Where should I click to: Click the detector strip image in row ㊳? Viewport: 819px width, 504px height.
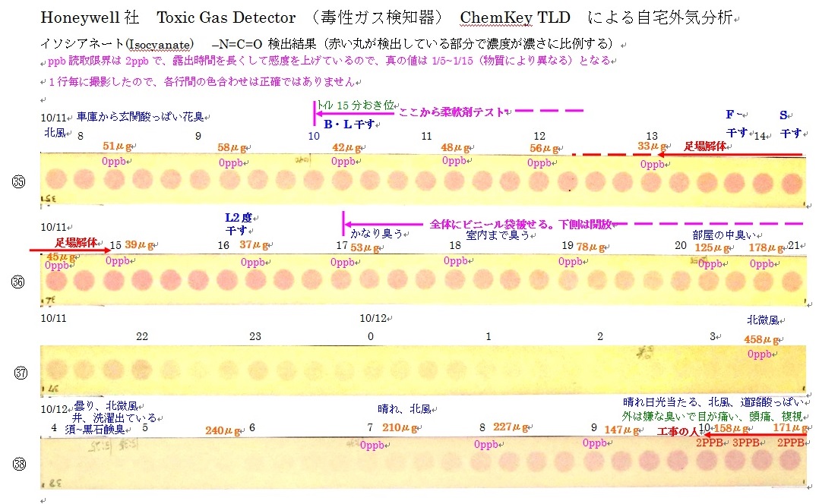click(x=423, y=463)
